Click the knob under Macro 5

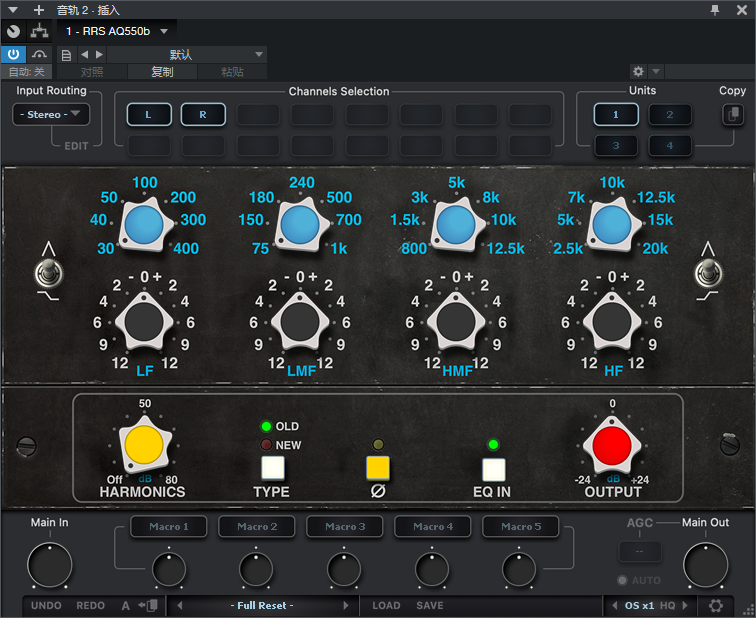tap(519, 569)
